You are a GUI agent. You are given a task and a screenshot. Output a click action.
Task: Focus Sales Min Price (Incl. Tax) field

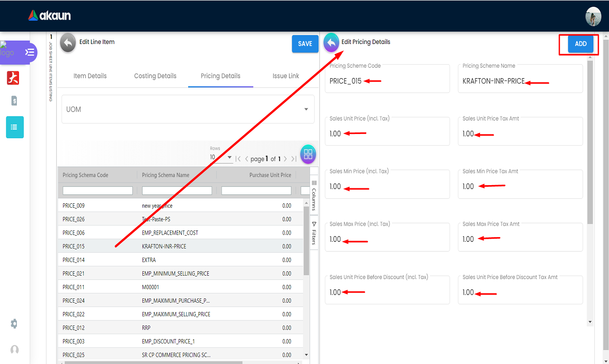click(387, 184)
